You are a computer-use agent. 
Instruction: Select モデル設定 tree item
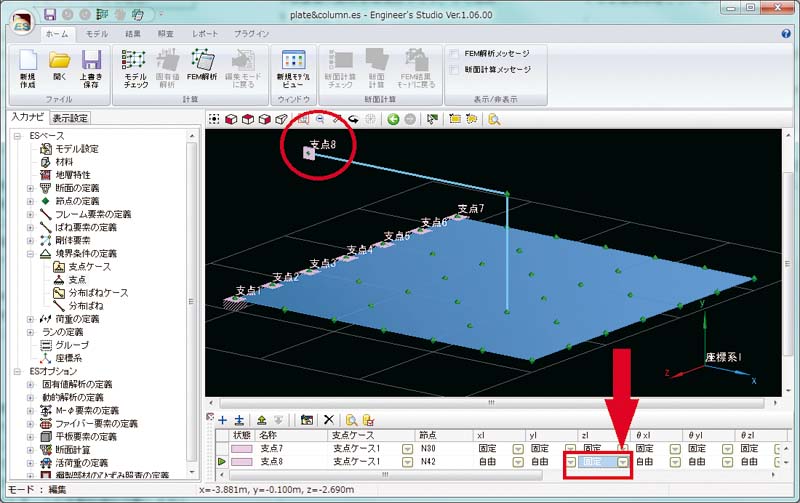[77, 149]
